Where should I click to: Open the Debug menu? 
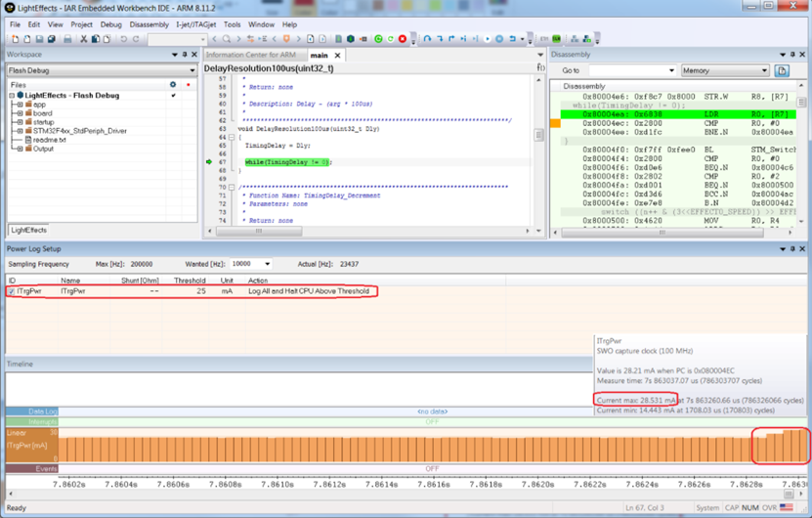click(x=110, y=24)
